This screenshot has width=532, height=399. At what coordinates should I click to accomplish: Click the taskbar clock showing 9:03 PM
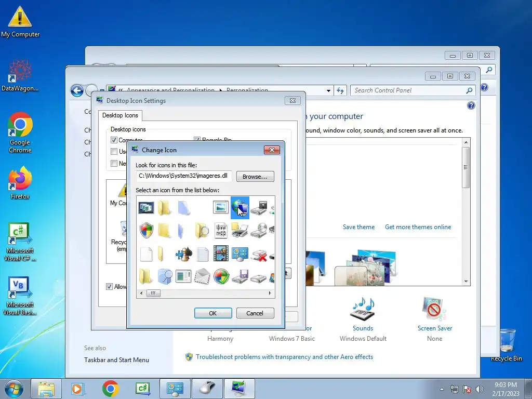[506, 389]
